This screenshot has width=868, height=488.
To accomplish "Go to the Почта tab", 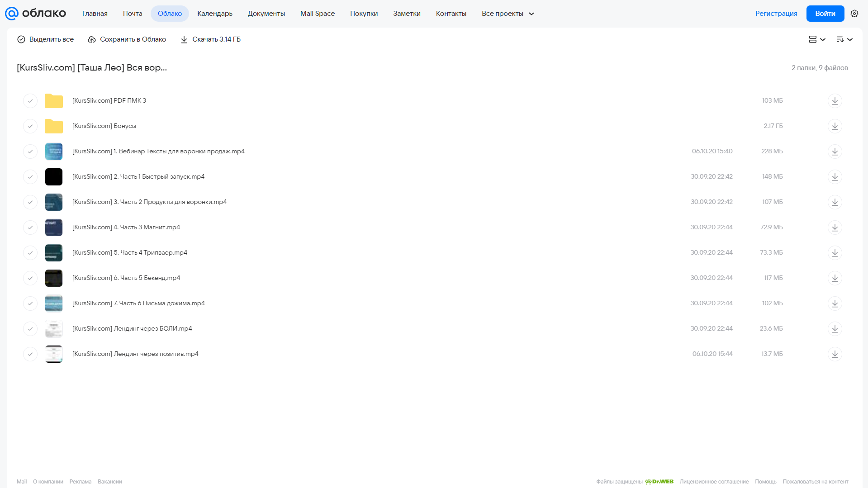I will (133, 14).
